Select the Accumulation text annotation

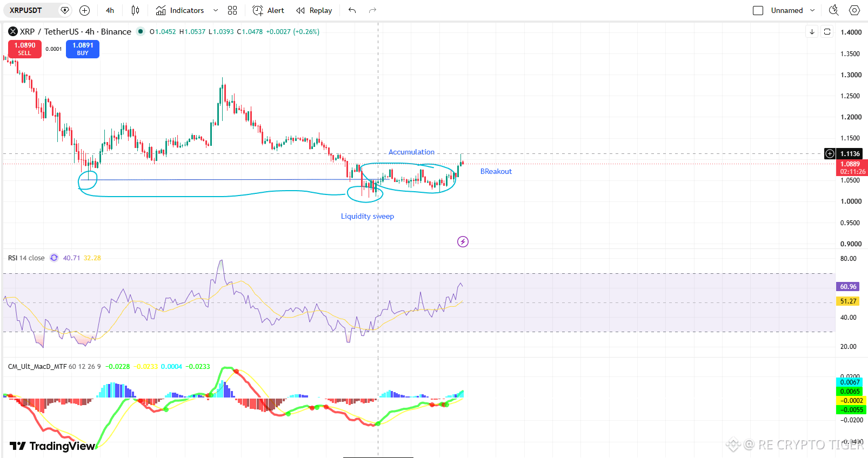pyautogui.click(x=411, y=152)
